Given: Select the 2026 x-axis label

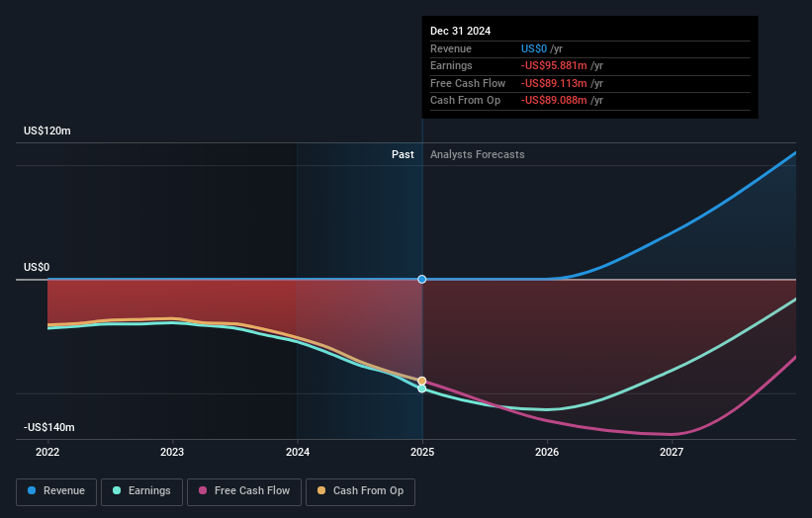Looking at the screenshot, I should click(547, 453).
